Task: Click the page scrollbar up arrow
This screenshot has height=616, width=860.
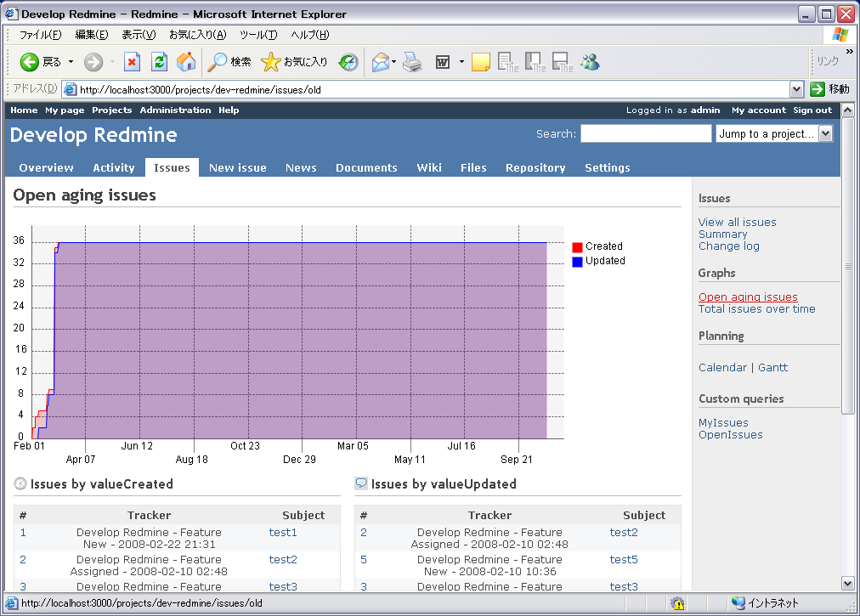Action: [847, 110]
